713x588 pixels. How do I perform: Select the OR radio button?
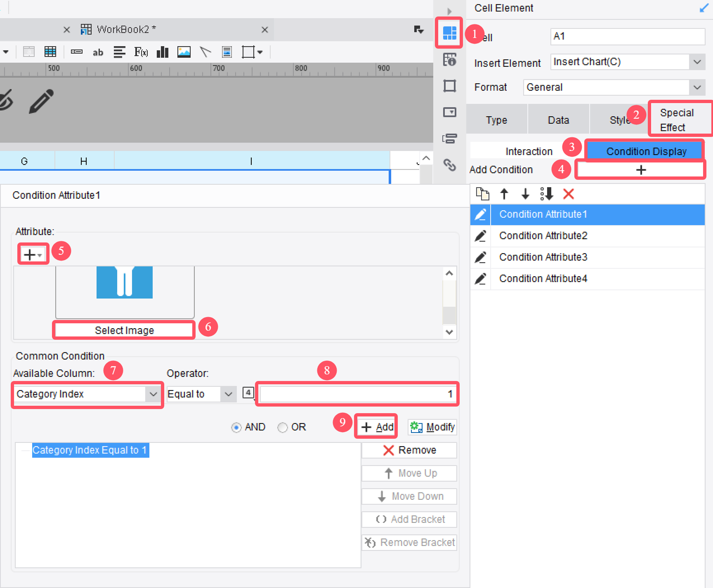[282, 428]
